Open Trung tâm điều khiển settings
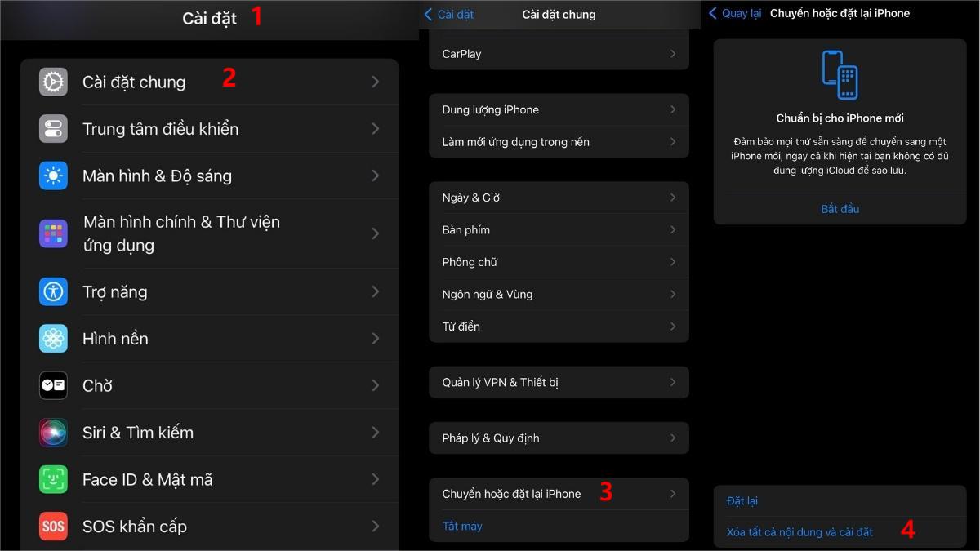The width and height of the screenshot is (980, 551). pos(210,128)
